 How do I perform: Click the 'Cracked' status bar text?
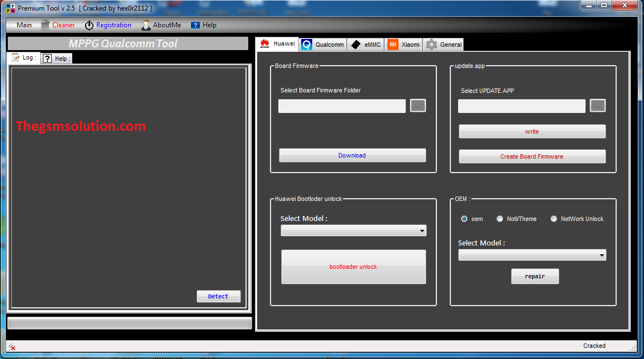point(594,346)
